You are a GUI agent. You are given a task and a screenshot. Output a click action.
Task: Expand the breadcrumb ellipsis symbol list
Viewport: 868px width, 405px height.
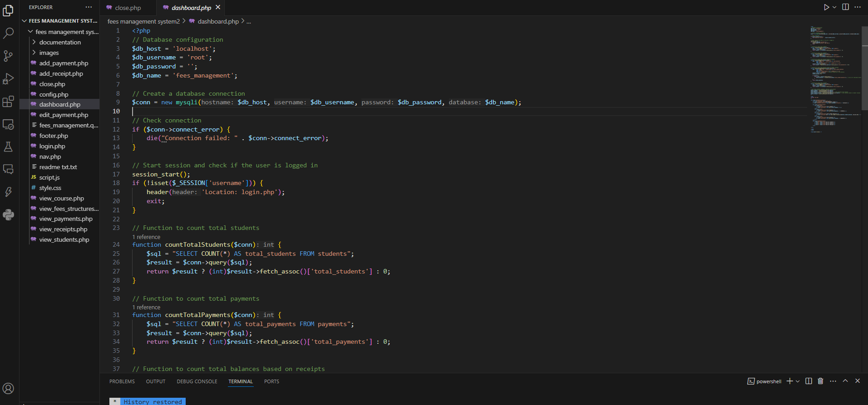[x=249, y=21]
